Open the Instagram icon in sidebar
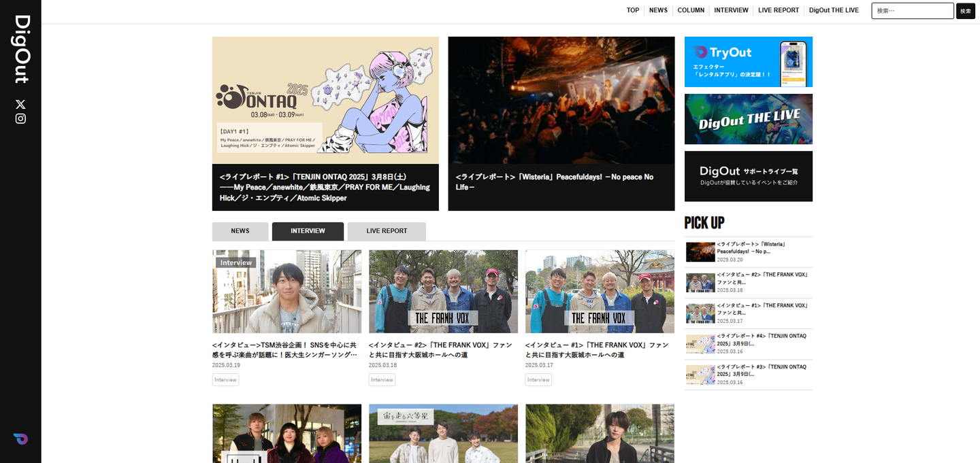 coord(20,118)
